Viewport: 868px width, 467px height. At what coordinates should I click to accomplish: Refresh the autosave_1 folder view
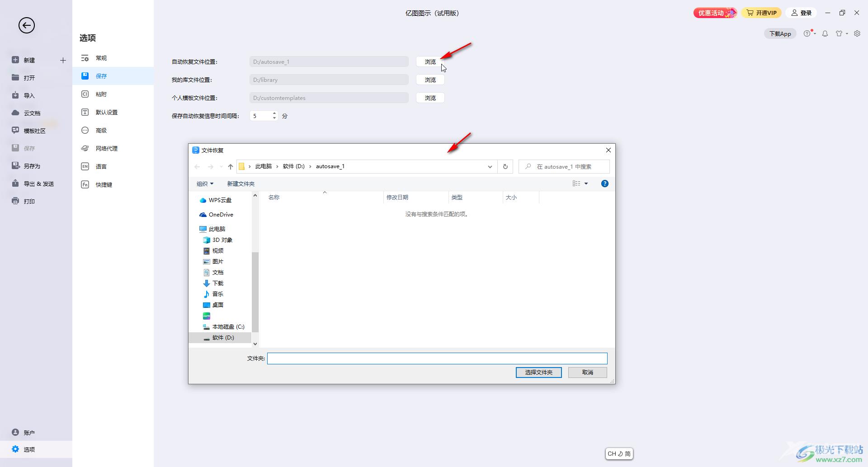[505, 166]
